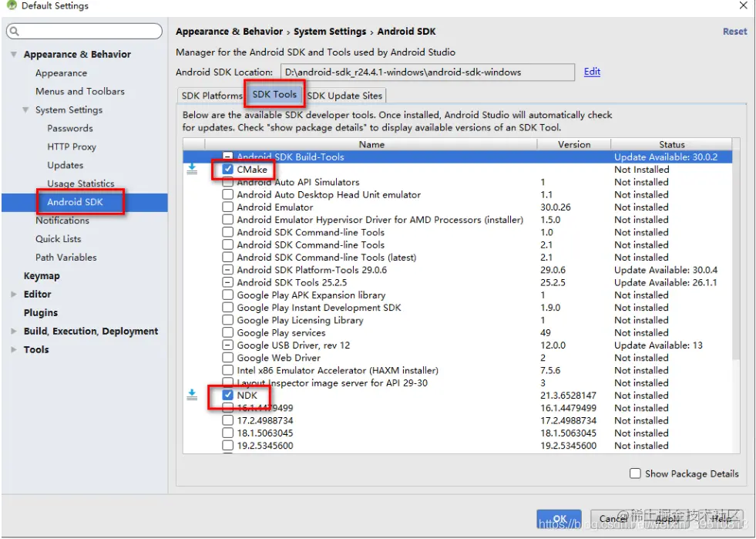Check Google Play APK Expansion library
Image resolution: width=756 pixels, height=539 pixels.
pyautogui.click(x=228, y=295)
